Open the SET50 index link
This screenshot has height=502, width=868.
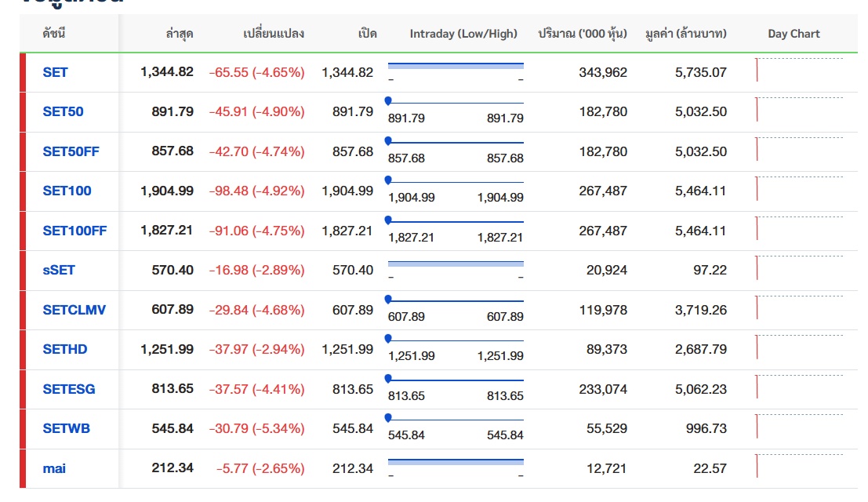tap(63, 111)
